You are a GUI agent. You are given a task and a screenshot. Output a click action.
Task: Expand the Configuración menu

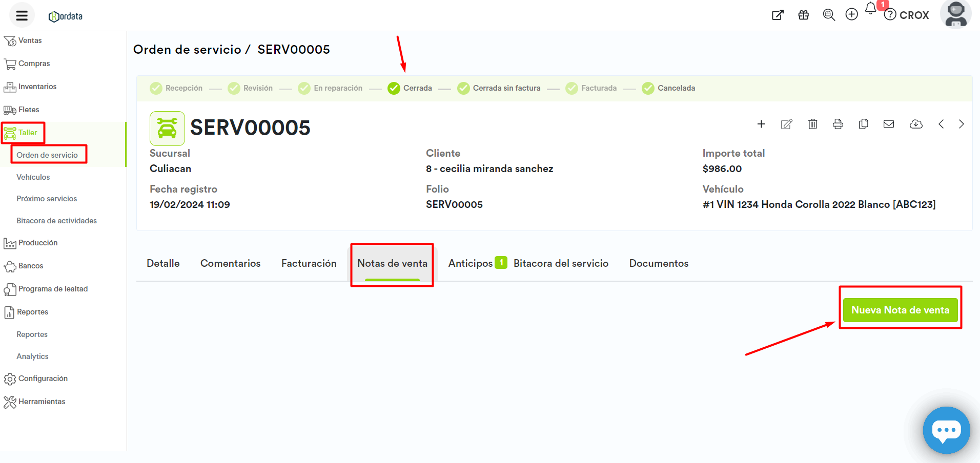pyautogui.click(x=43, y=378)
